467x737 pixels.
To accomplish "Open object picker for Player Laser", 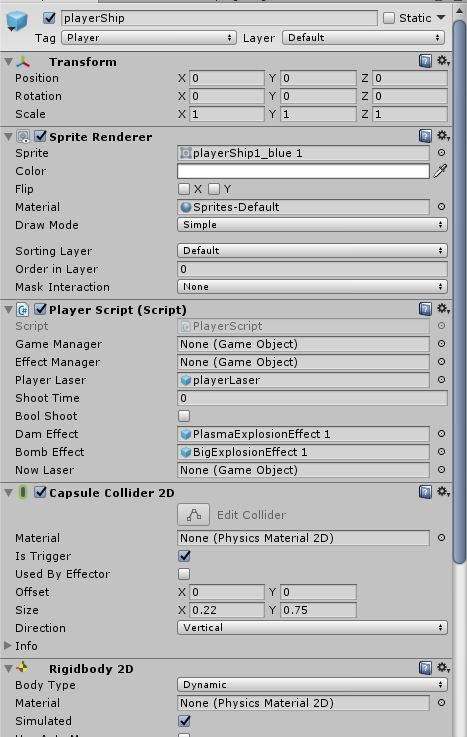I will tap(441, 380).
